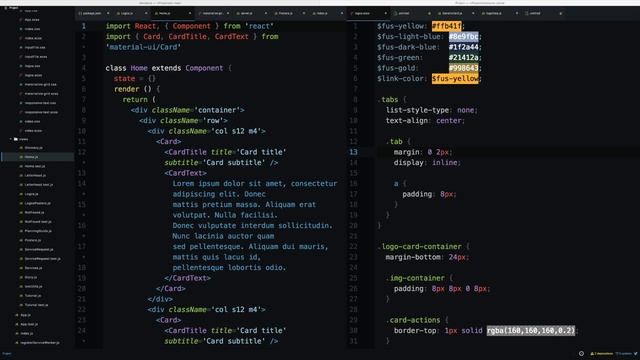Viewport: 640px width, 360px height.
Task: Open Directory.js in the file tree
Action: [x=33, y=148]
